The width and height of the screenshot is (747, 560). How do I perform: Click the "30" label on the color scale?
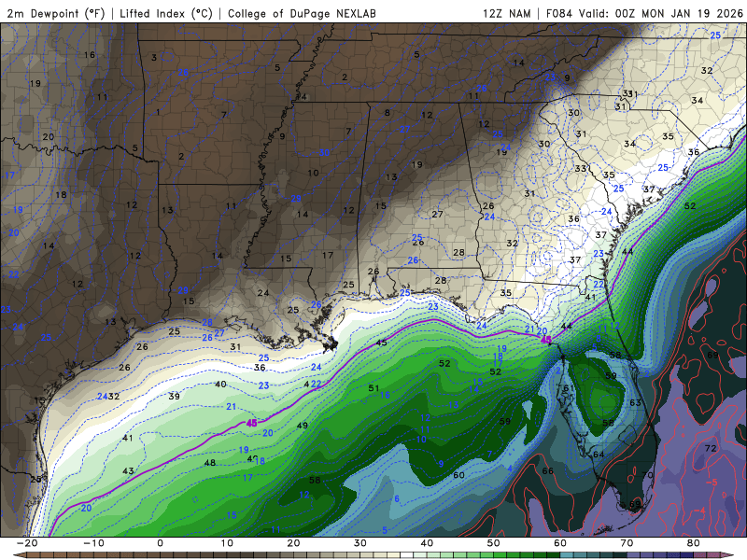coord(360,543)
